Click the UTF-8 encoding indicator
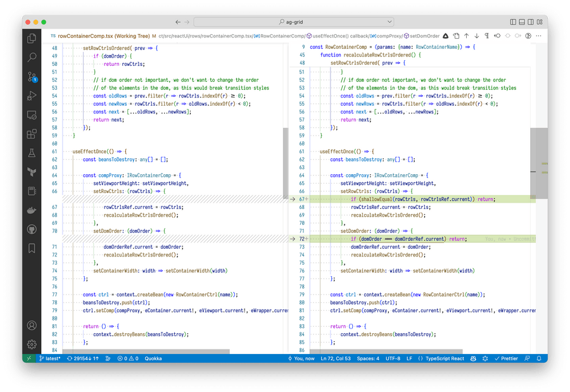 [x=393, y=358]
